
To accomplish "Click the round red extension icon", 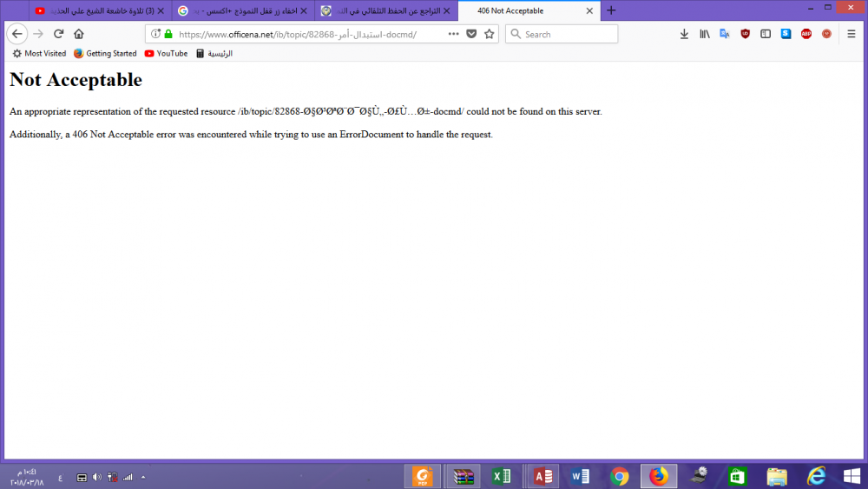I will (x=826, y=34).
